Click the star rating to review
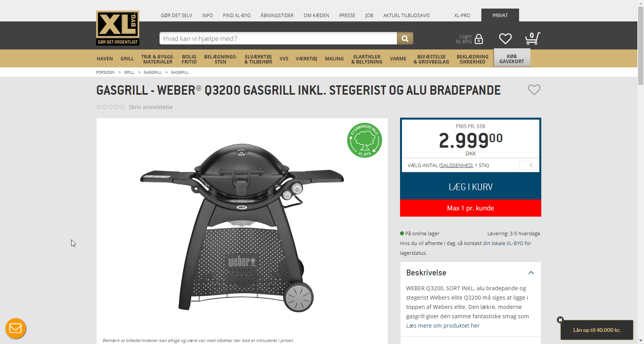644x344 pixels. click(111, 107)
